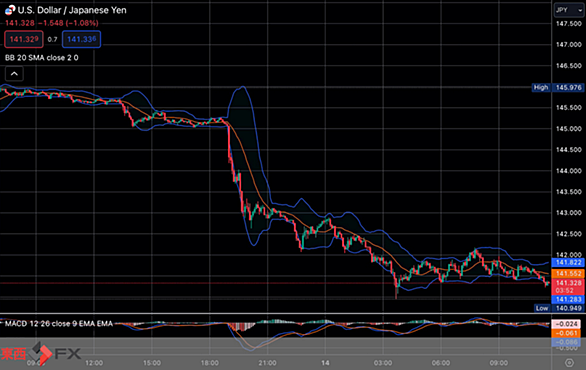Click the 146.500 price axis label
586x370 pixels.
(x=569, y=66)
